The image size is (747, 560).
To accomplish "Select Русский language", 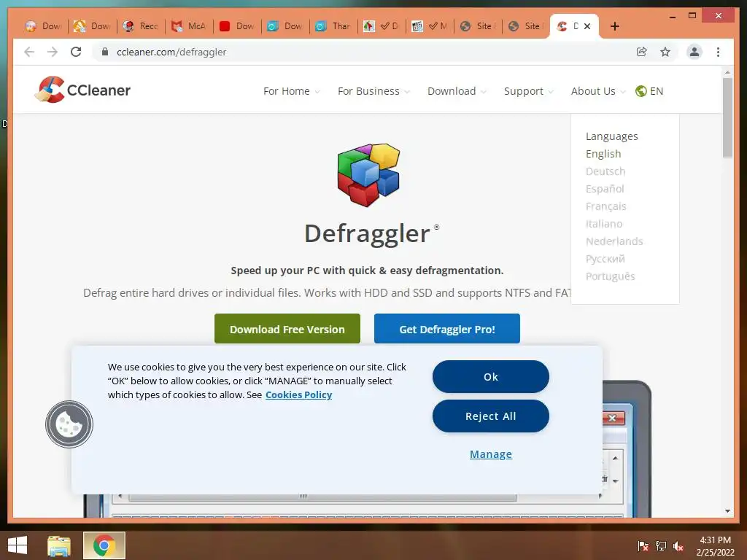I will (x=605, y=259).
